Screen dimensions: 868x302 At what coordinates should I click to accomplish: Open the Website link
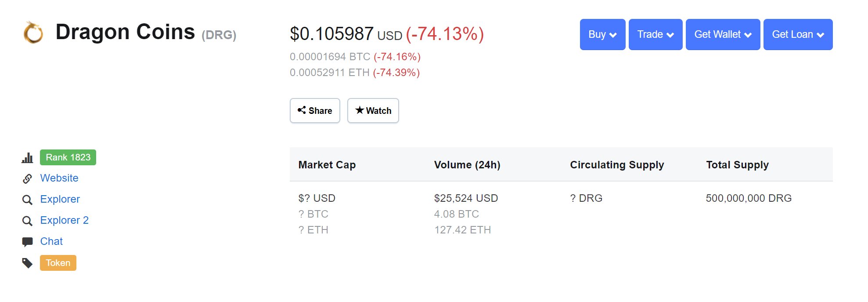coord(59,178)
